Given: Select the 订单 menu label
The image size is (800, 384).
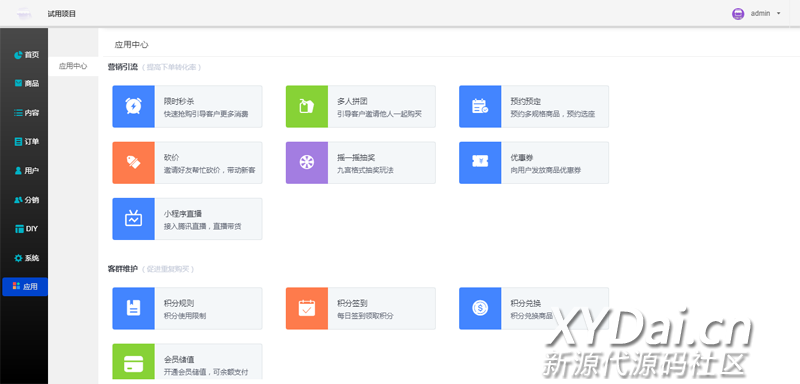Looking at the screenshot, I should tap(32, 141).
